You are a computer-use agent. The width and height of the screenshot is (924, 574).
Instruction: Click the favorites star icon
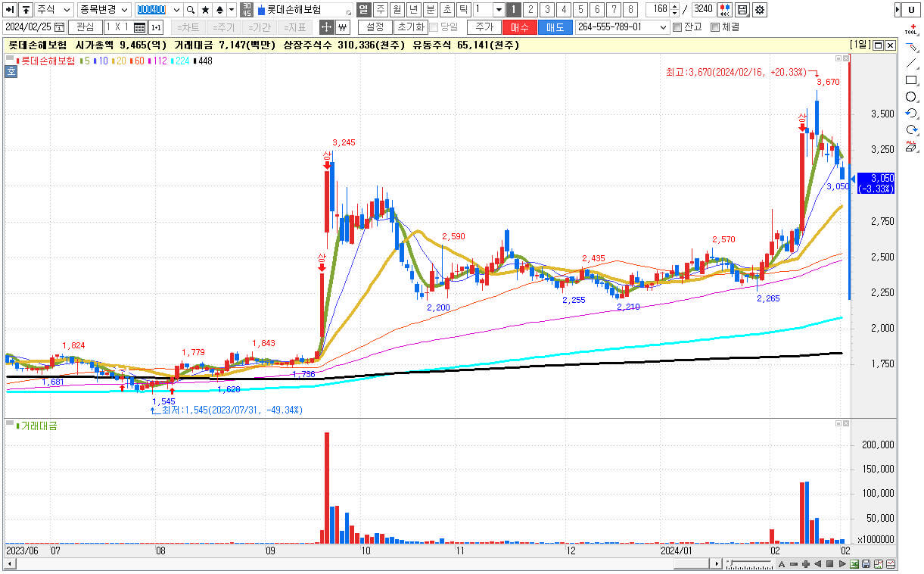[205, 10]
